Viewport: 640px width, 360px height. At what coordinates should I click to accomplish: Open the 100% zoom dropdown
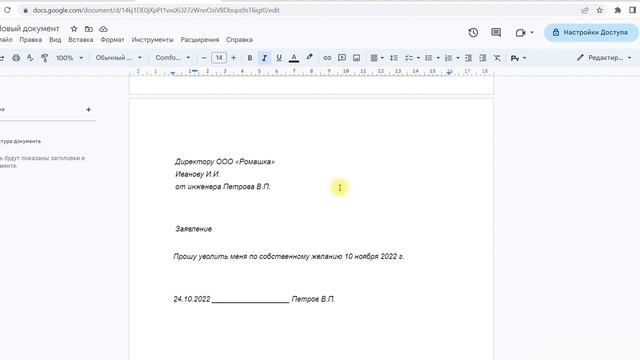(69, 58)
